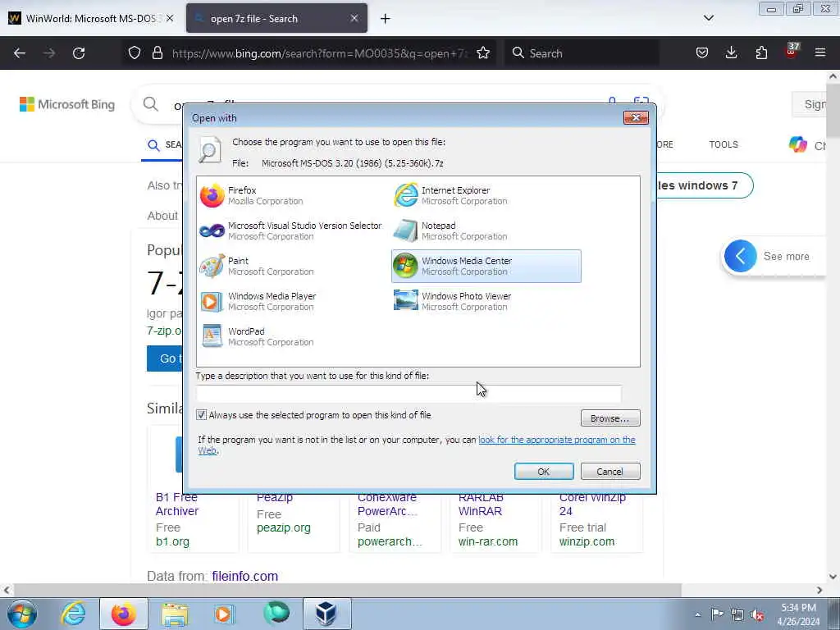Close the WinWorld browser tab

click(x=170, y=18)
